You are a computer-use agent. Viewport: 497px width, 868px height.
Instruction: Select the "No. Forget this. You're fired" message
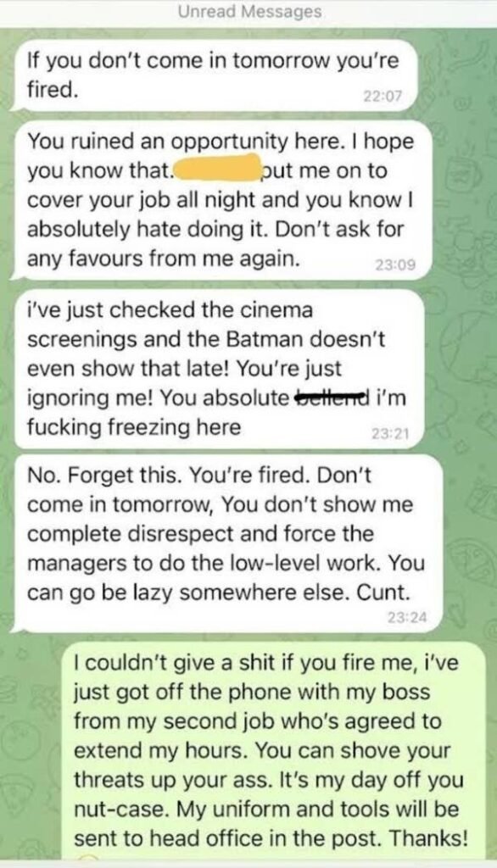(227, 542)
